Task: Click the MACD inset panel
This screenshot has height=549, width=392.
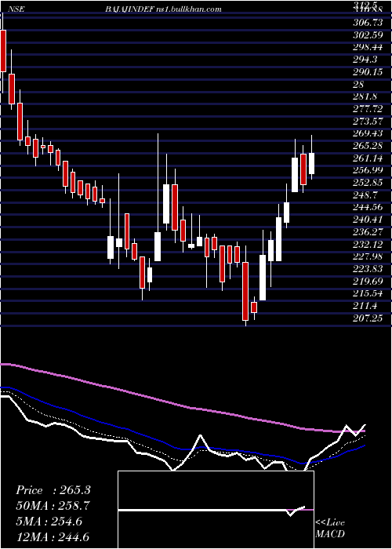Action: tap(216, 510)
